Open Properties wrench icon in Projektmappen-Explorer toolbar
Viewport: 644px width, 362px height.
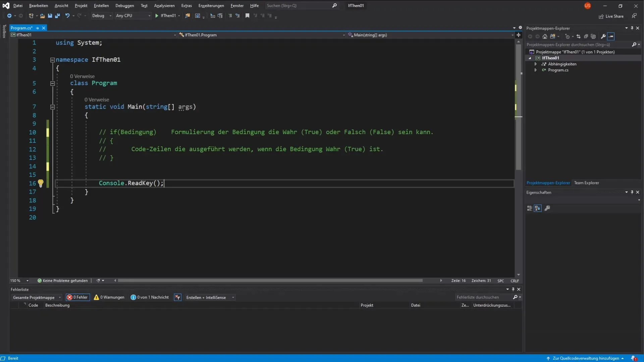point(603,37)
